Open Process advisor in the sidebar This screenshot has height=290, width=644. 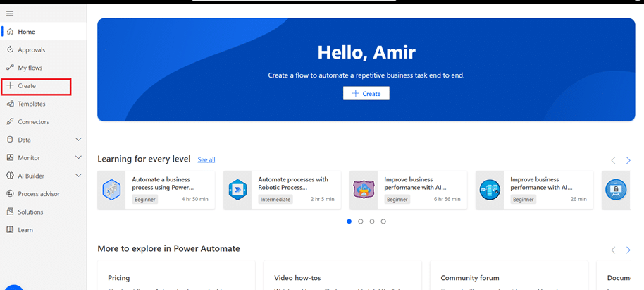click(43, 194)
